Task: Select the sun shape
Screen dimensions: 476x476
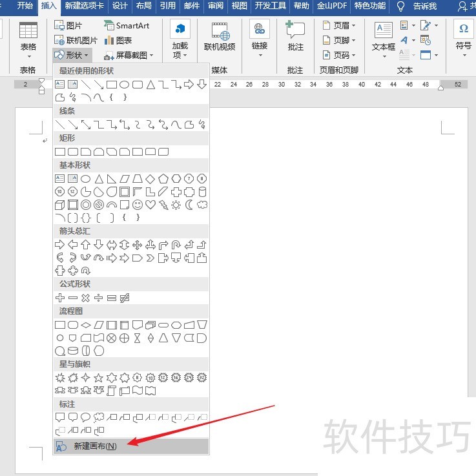Action: [176, 205]
